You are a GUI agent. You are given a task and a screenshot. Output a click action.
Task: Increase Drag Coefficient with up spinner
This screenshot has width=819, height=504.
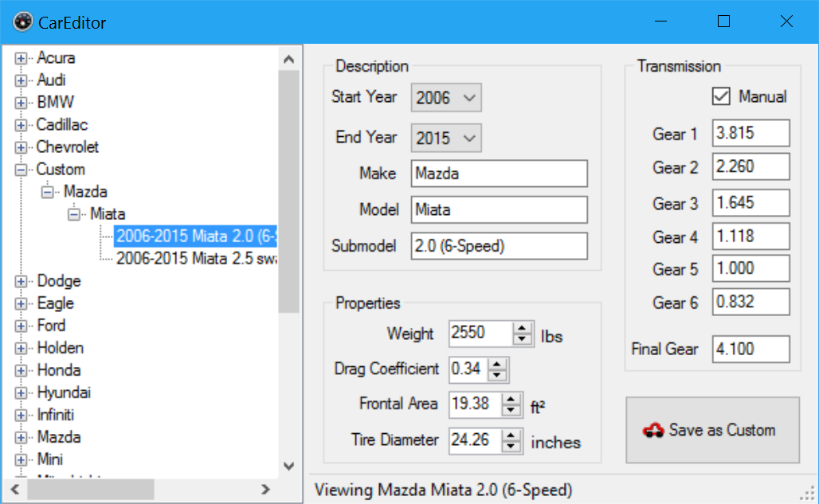(x=497, y=364)
